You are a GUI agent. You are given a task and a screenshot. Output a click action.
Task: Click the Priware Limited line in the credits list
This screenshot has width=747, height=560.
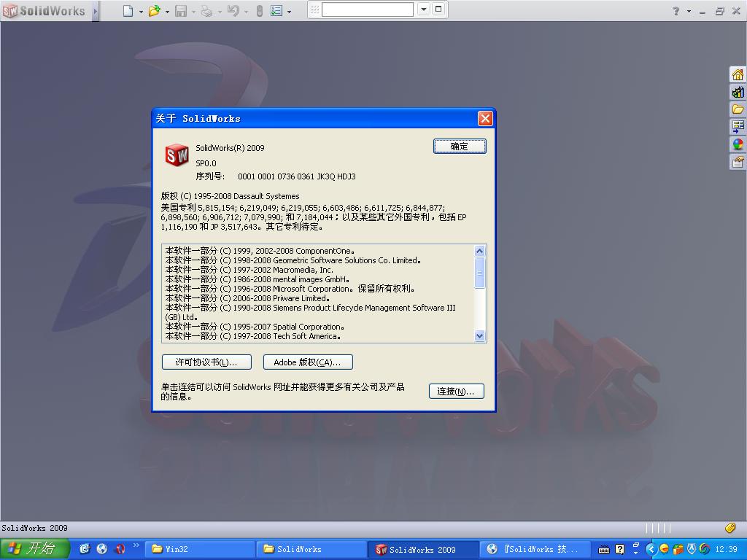(x=247, y=298)
